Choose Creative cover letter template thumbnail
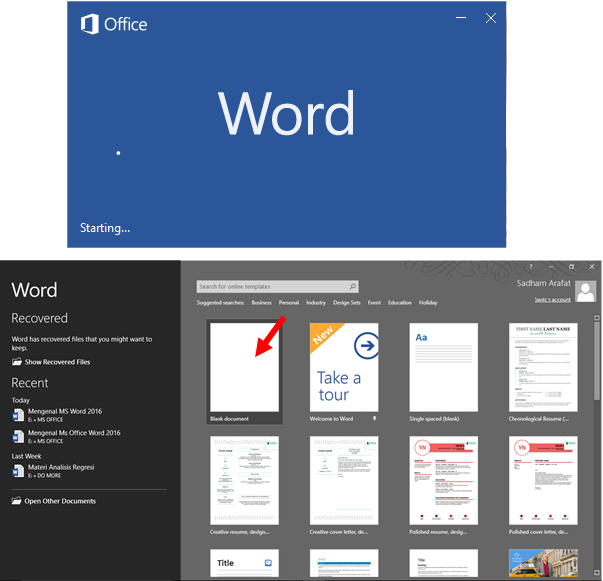603x581 pixels. 344,480
